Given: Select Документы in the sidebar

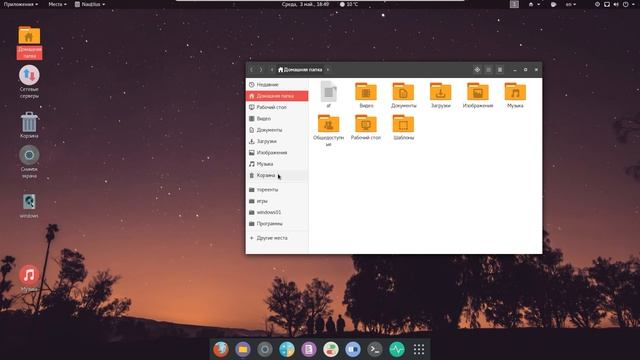Looking at the screenshot, I should click(x=277, y=130).
